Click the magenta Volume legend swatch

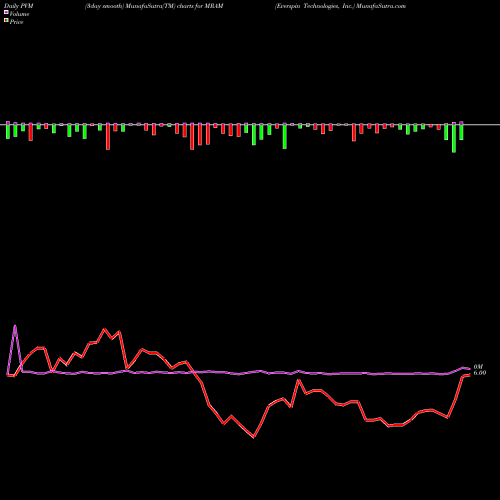6,13
